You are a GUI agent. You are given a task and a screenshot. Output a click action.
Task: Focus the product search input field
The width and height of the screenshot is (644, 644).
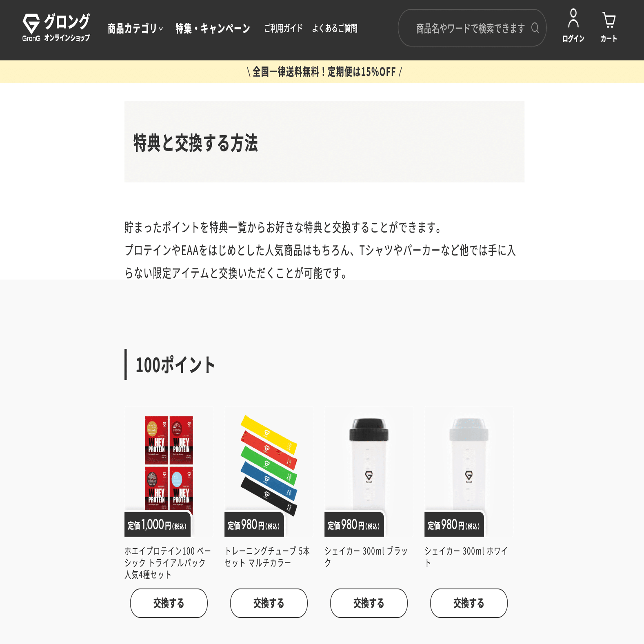472,28
